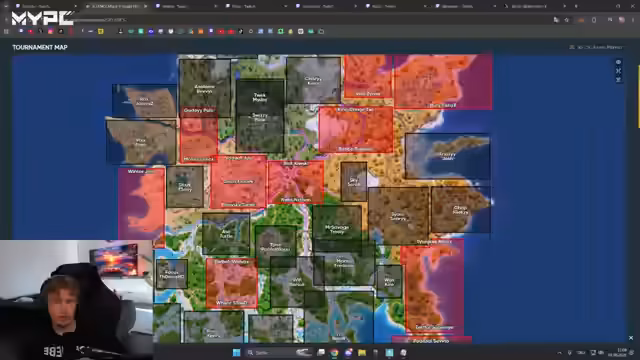Select the Tank Mosley dark map region
640x360 pixels.
[x=260, y=97]
